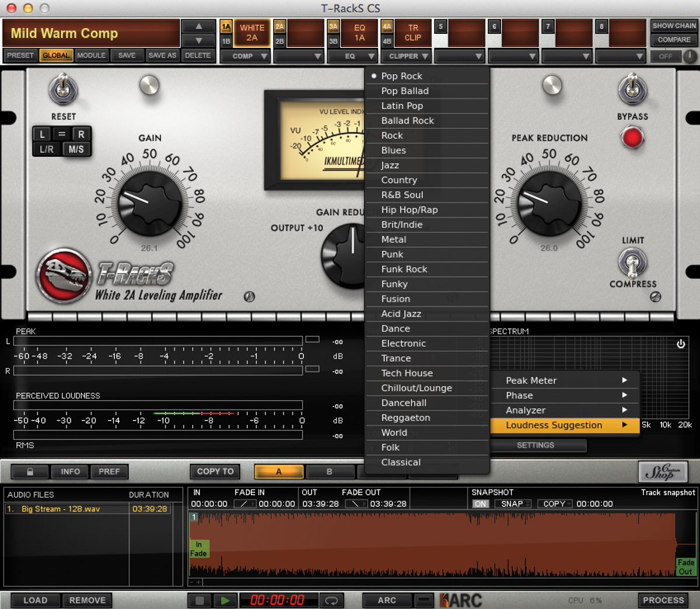Toggle the L channel button
This screenshot has height=609, width=700.
(42, 134)
